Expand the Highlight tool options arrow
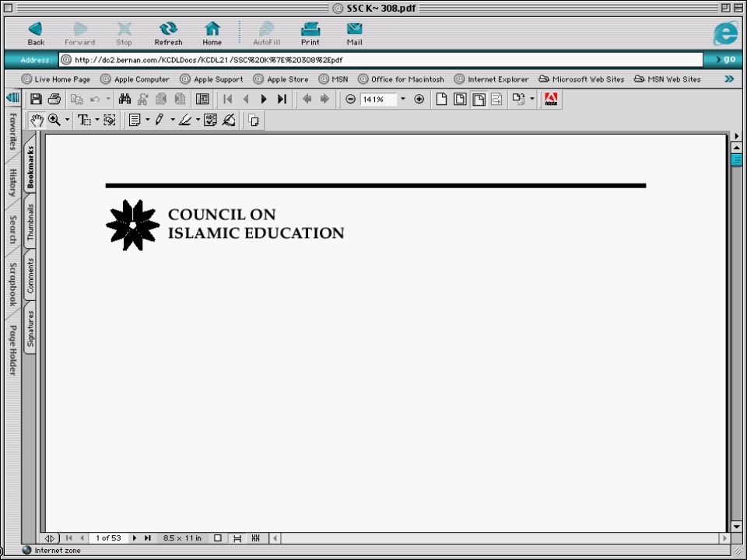The image size is (747, 560). click(x=198, y=120)
